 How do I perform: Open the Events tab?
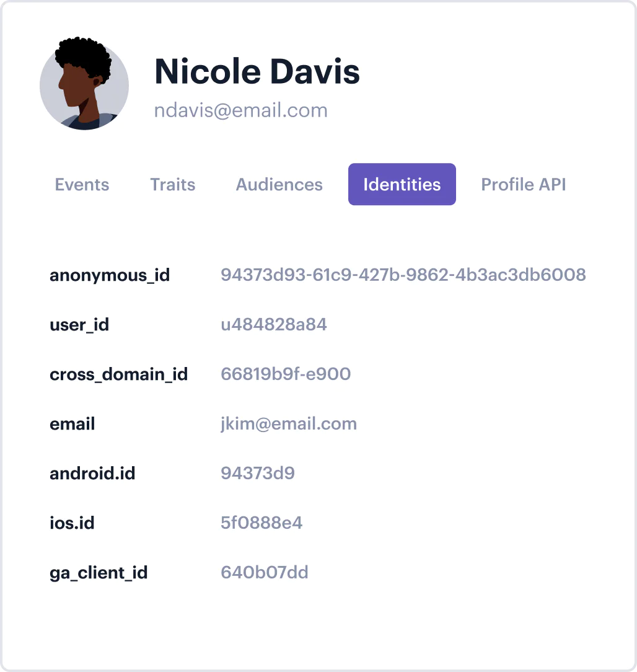point(82,185)
